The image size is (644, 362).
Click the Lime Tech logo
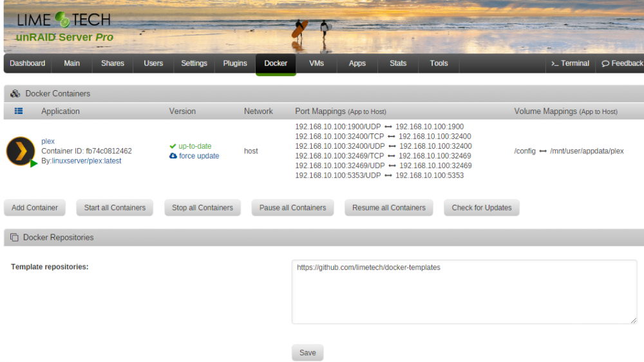click(64, 19)
